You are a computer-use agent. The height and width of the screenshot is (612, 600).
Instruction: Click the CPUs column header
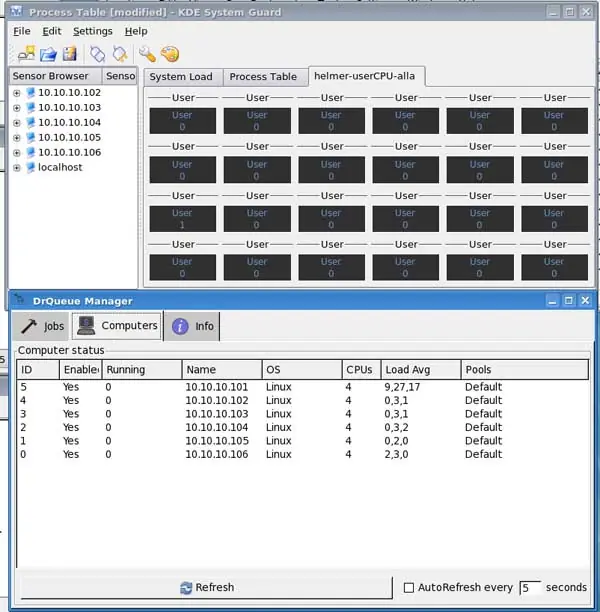(x=361, y=369)
